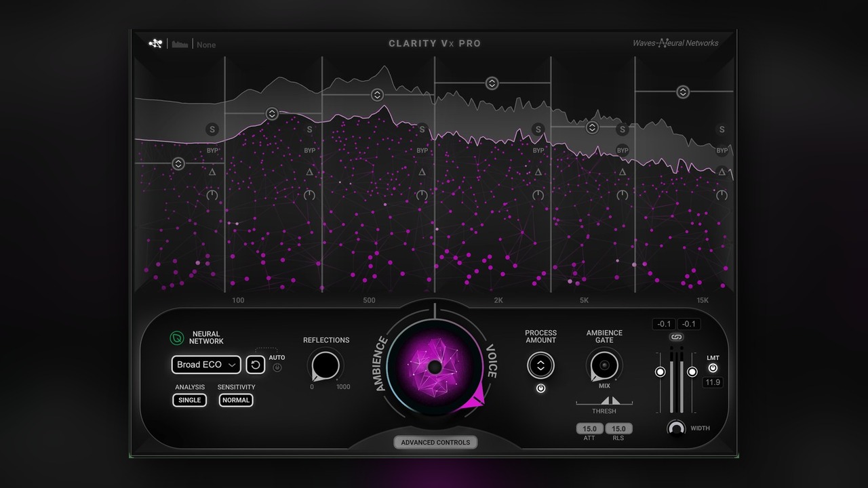Click the Process Amount up-down stepper
This screenshot has height=488, width=868.
pos(540,366)
